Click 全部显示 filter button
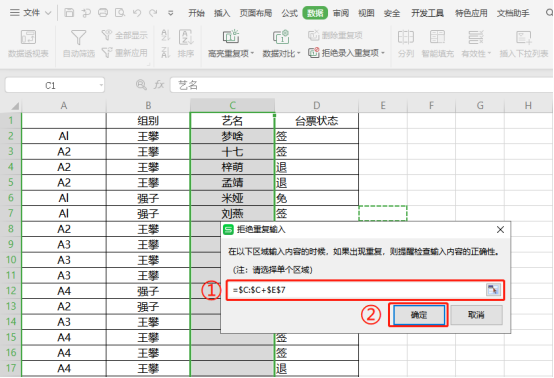Screen dimensions: 554x378 pos(124,35)
